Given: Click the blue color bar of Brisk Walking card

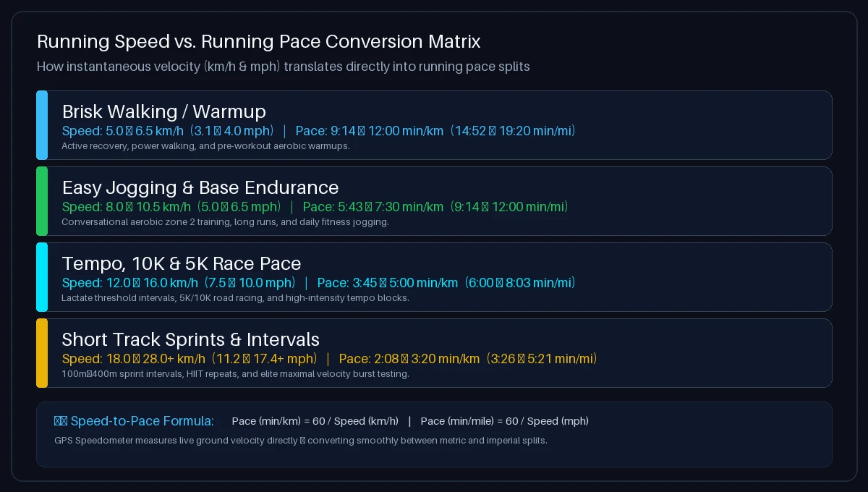Looking at the screenshot, I should 42,125.
